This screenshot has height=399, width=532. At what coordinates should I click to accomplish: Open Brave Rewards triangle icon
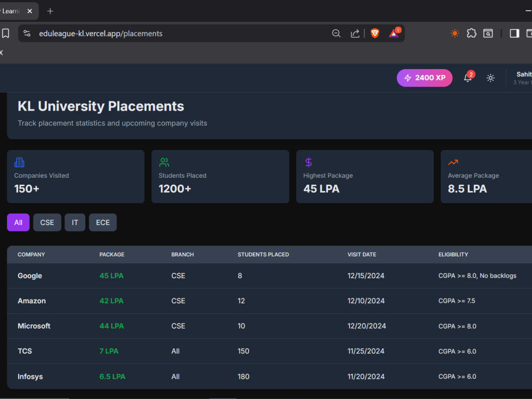[x=394, y=33]
